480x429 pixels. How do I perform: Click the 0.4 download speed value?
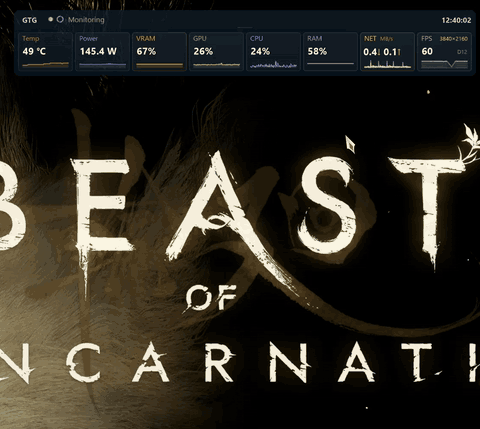click(x=370, y=52)
